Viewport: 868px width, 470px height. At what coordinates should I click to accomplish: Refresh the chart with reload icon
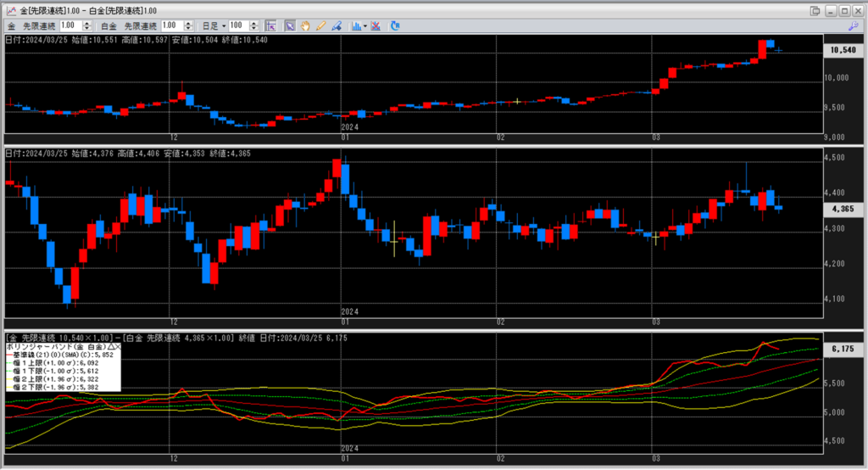click(395, 26)
